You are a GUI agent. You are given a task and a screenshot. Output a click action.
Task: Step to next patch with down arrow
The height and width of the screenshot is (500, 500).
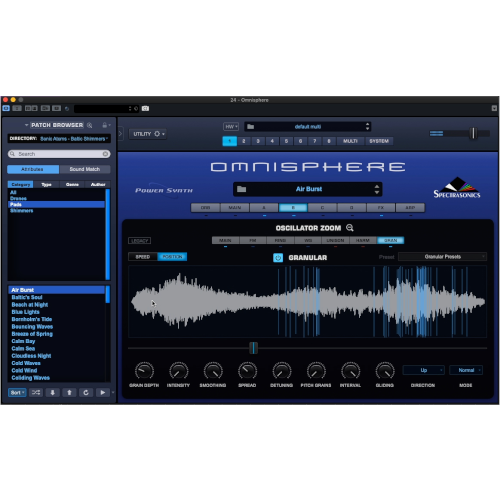click(x=52, y=392)
